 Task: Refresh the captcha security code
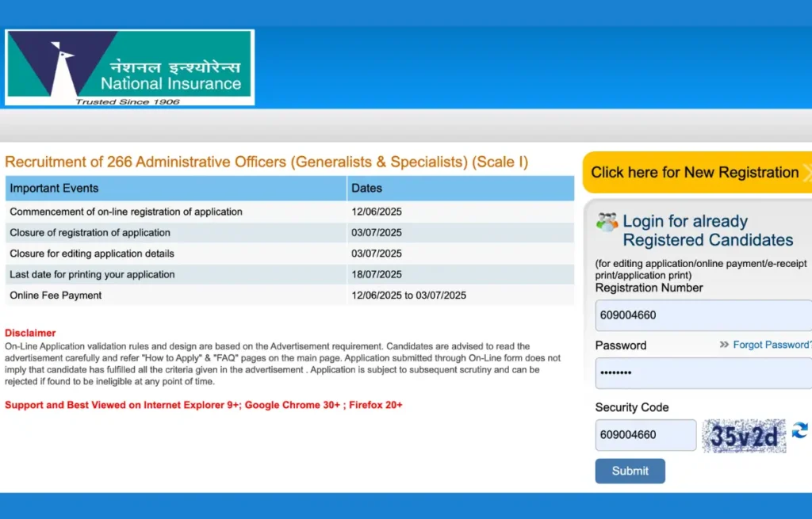pyautogui.click(x=799, y=430)
